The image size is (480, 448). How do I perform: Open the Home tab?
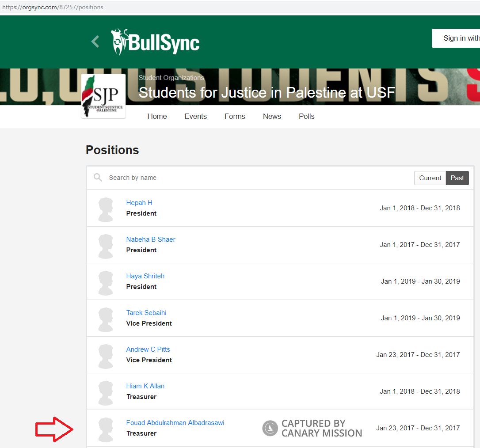click(x=157, y=117)
